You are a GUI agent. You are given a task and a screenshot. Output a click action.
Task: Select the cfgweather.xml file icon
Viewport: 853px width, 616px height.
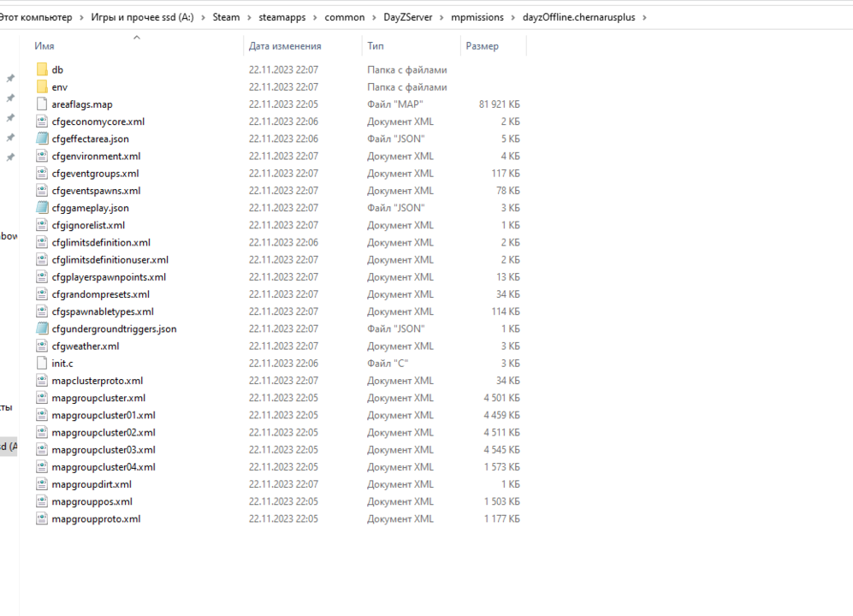tap(42, 346)
